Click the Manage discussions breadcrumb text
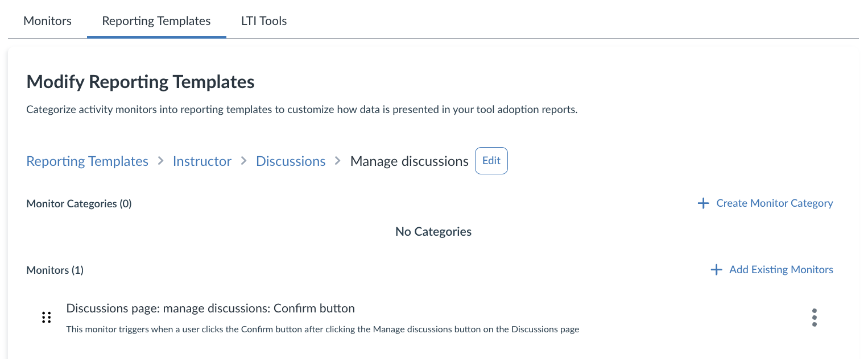Viewport: 868px width, 359px height. pos(409,161)
